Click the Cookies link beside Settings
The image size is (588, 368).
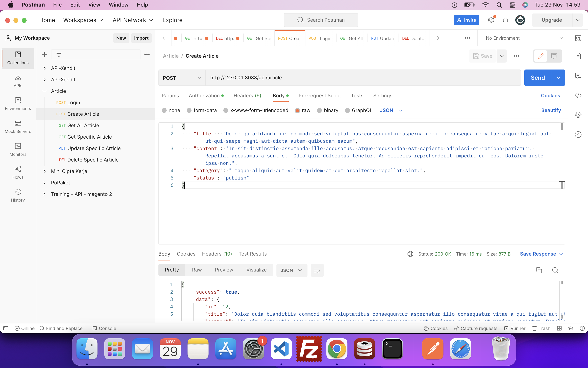click(550, 96)
